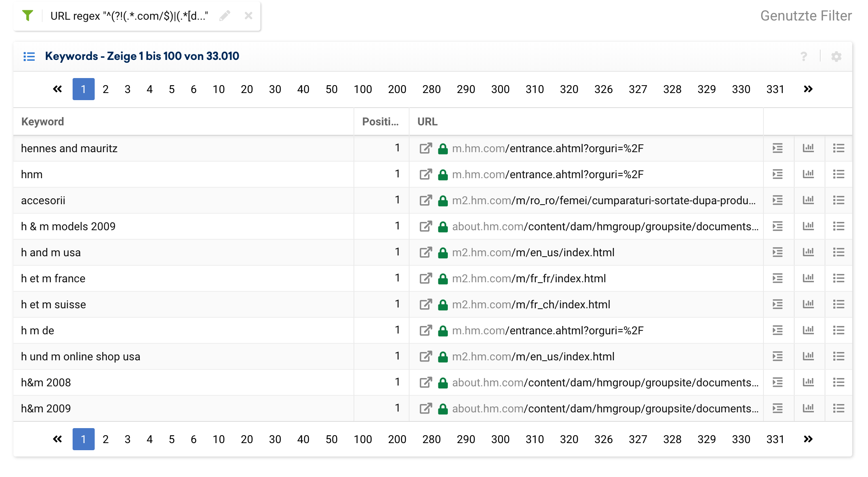
Task: Sort by the Keyword column header
Action: 43,121
